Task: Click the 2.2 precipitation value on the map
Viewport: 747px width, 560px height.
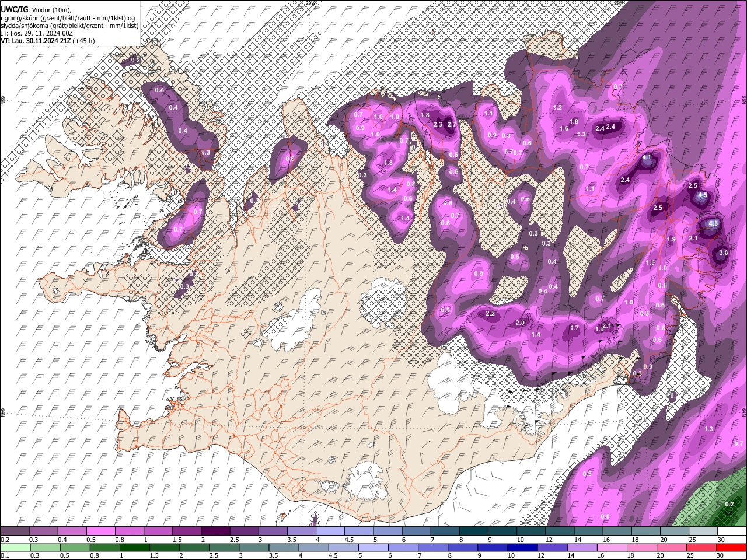Action: point(490,314)
